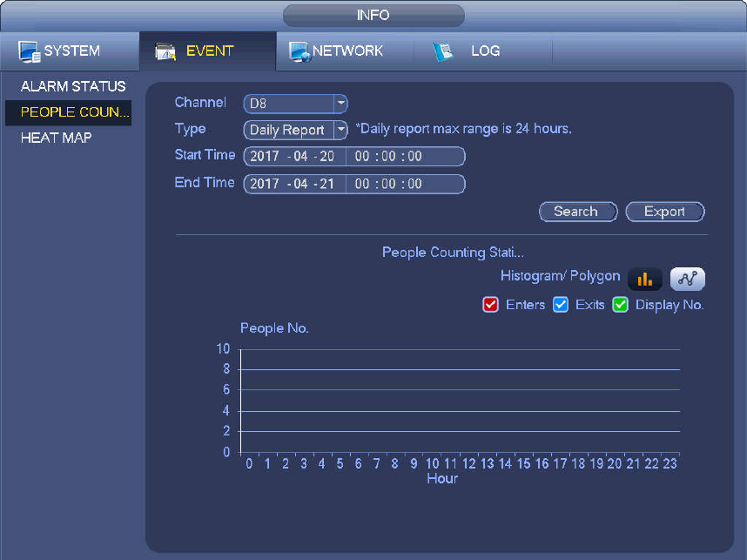The width and height of the screenshot is (747, 560).
Task: Click the Export button
Action: (665, 212)
